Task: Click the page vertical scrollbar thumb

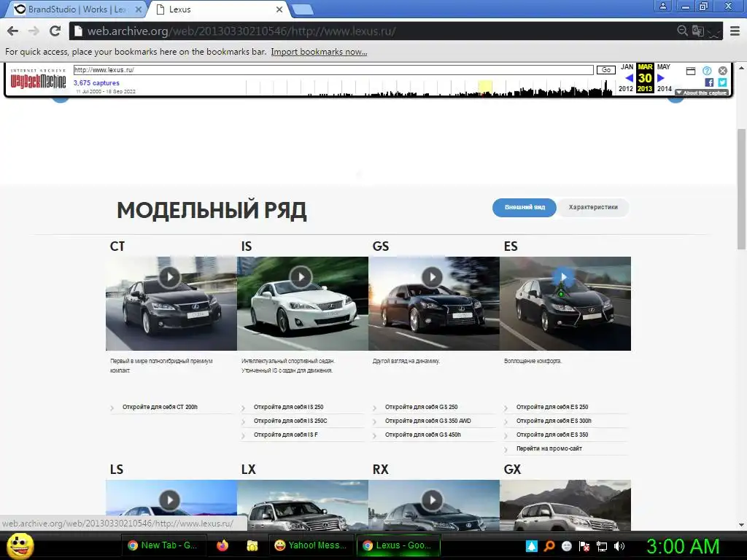Action: (741, 188)
